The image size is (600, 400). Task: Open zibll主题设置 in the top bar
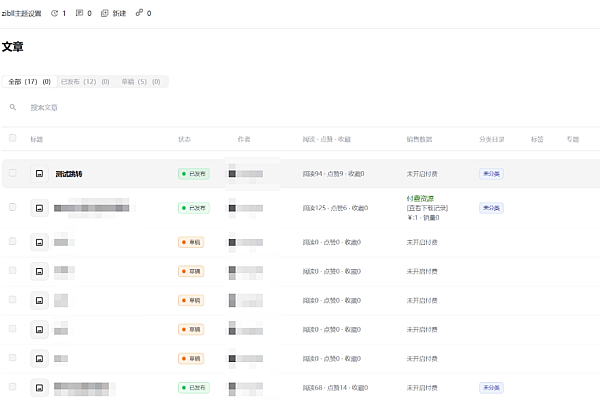pyautogui.click(x=23, y=13)
